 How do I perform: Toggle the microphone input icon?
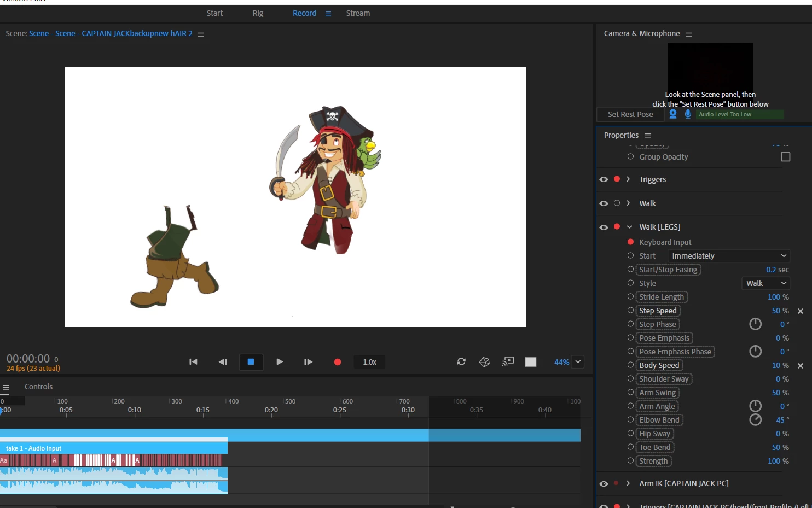(688, 114)
